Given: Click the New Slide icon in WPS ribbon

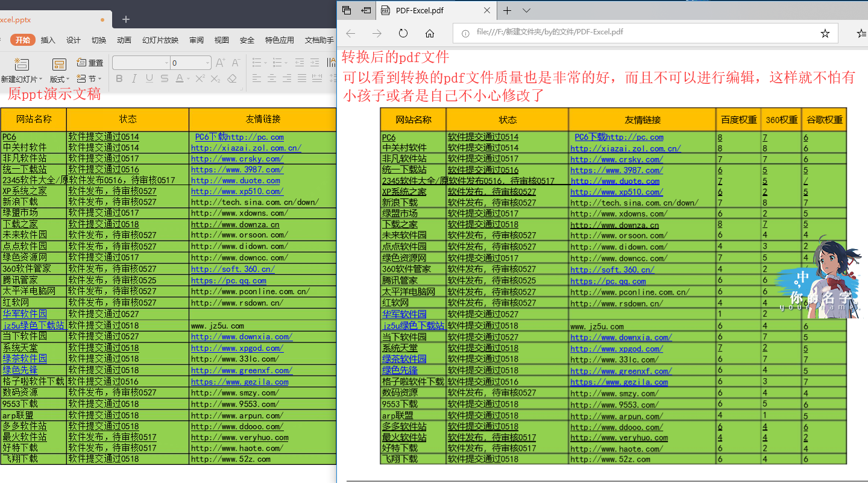Looking at the screenshot, I should (x=22, y=63).
